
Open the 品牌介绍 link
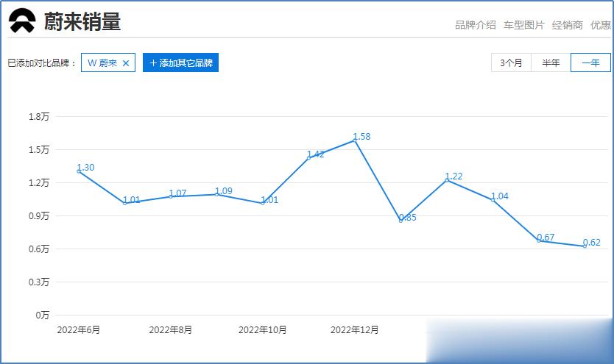476,25
